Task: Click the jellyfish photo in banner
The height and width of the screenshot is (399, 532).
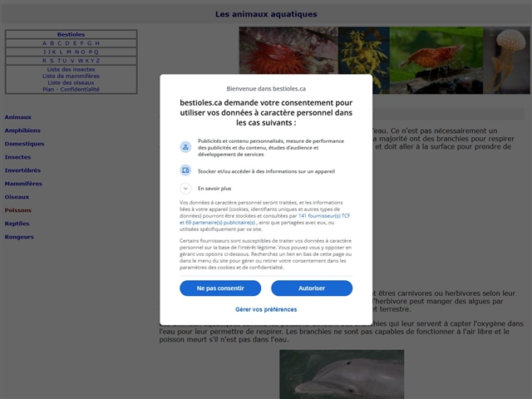Action: point(506,60)
